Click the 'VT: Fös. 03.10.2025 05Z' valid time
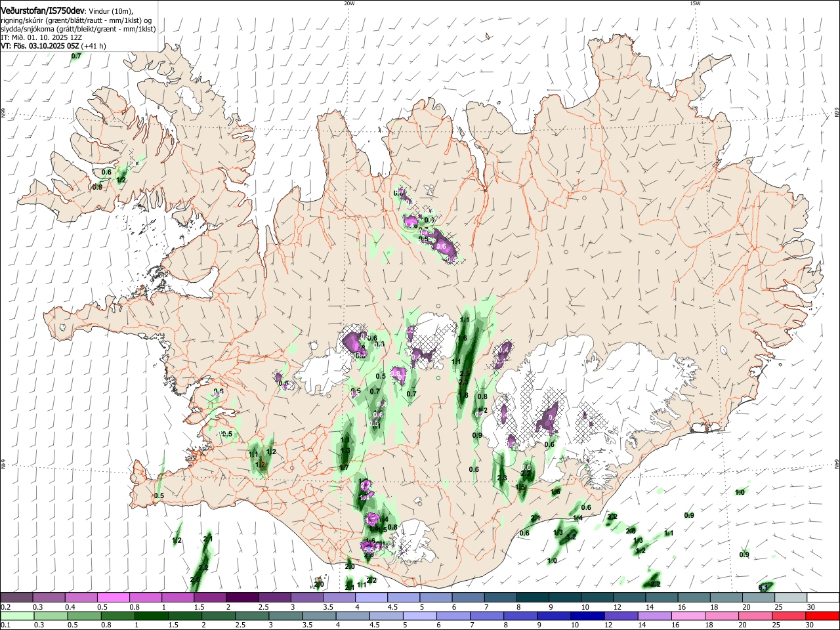The width and height of the screenshot is (840, 630). pos(40,46)
